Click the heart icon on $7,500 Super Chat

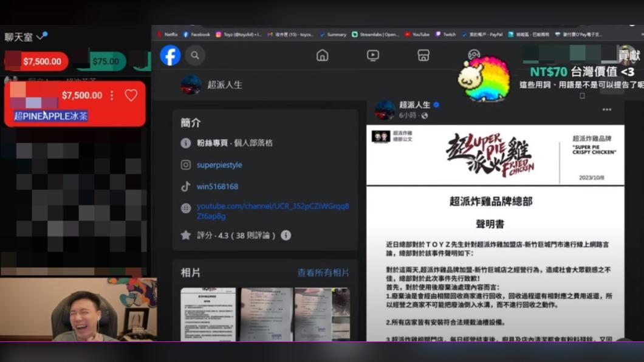(x=131, y=95)
